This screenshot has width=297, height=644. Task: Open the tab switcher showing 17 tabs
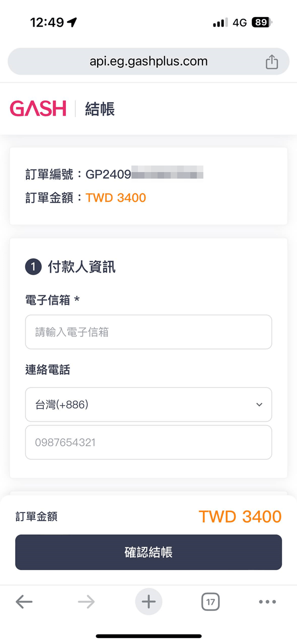pos(210,602)
